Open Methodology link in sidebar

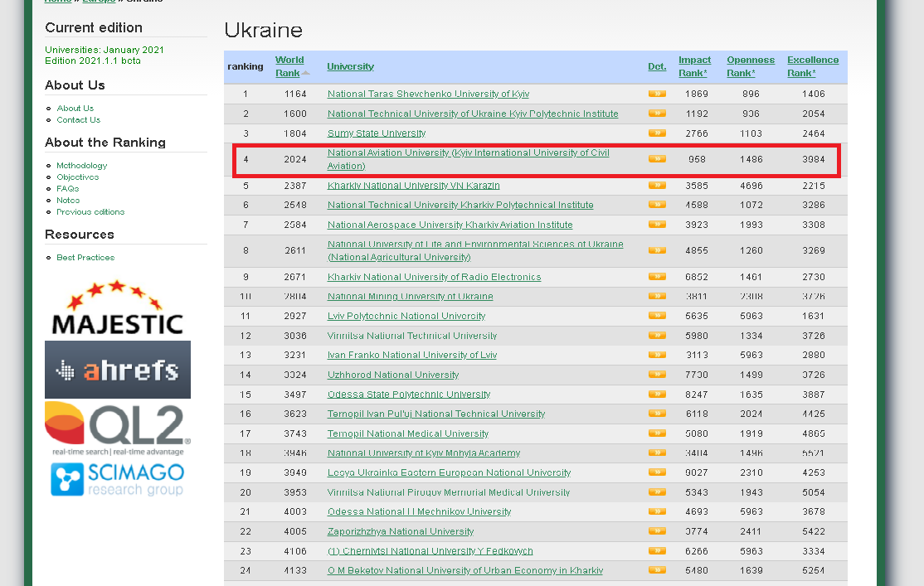82,166
